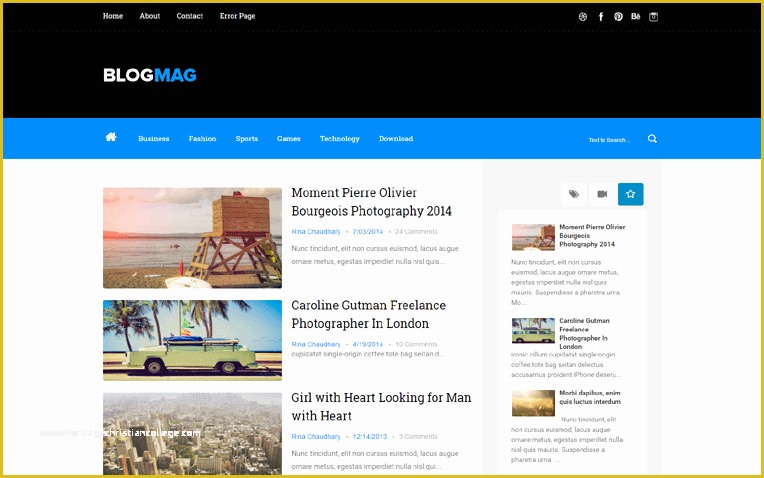This screenshot has width=764, height=478.
Task: Open Moment Pierre Olivier Bourgeois Photography article title
Action: (371, 202)
